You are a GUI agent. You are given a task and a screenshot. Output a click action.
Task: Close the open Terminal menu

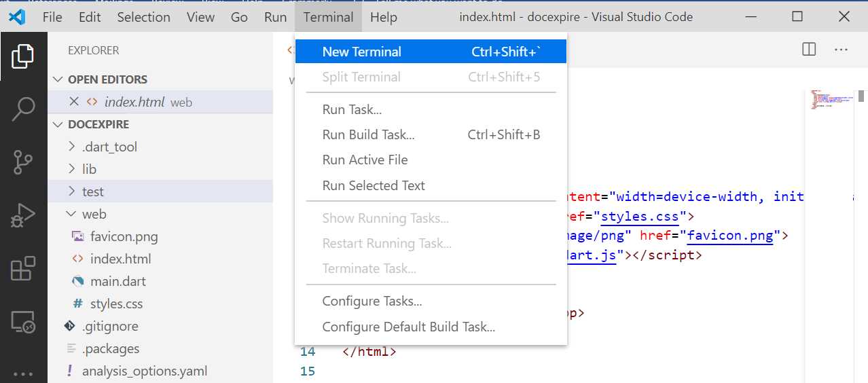tap(329, 17)
